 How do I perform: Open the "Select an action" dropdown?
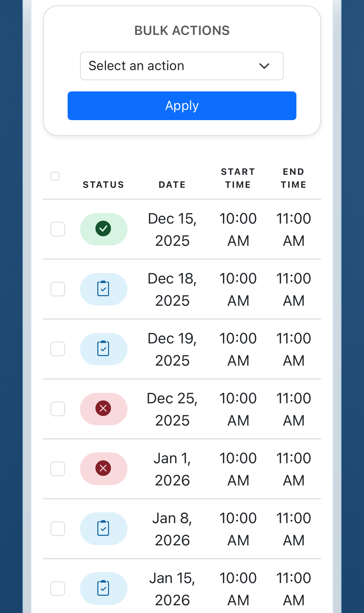coord(182,66)
